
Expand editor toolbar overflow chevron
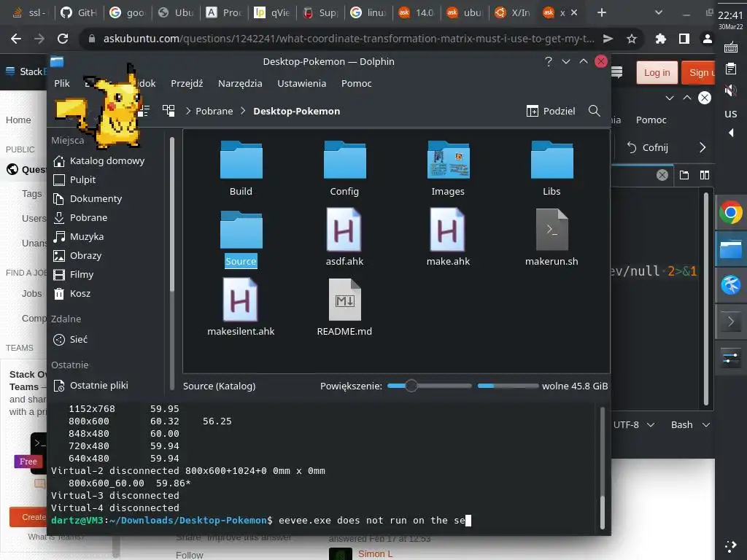coord(703,147)
